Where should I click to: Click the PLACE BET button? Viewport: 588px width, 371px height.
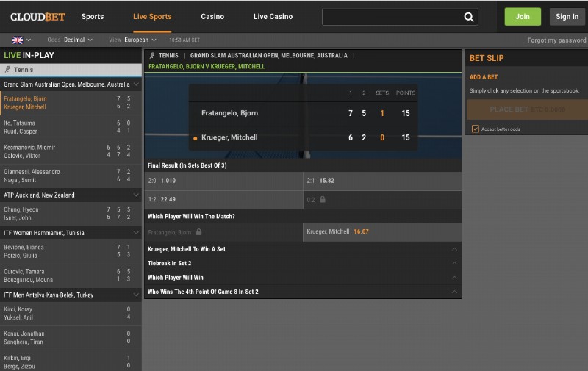pyautogui.click(x=527, y=109)
